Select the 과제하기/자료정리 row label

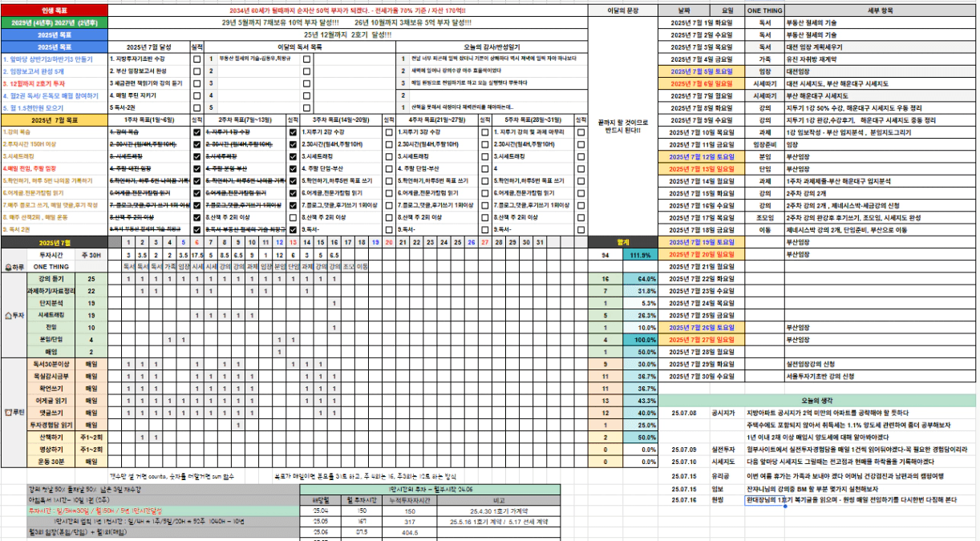click(x=51, y=290)
